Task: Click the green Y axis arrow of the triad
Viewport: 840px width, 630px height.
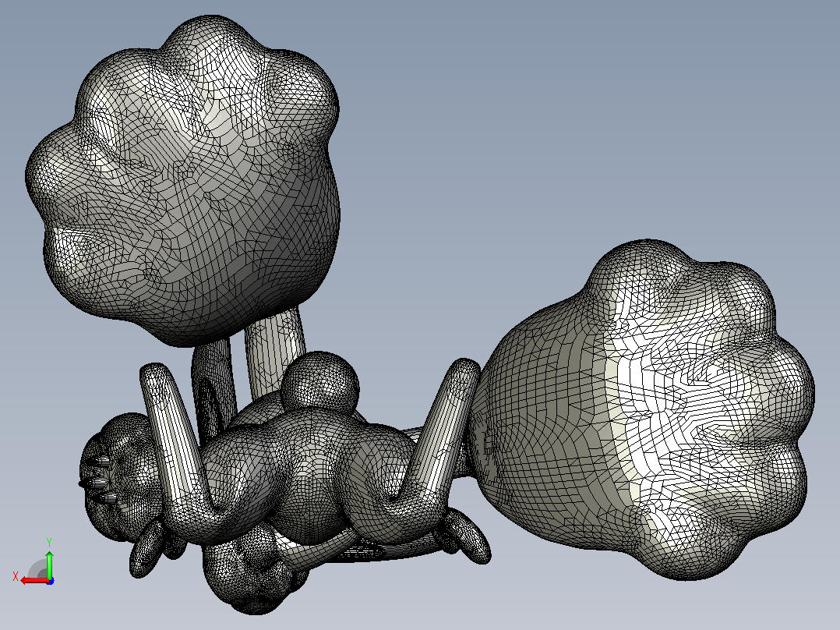Action: point(49,564)
